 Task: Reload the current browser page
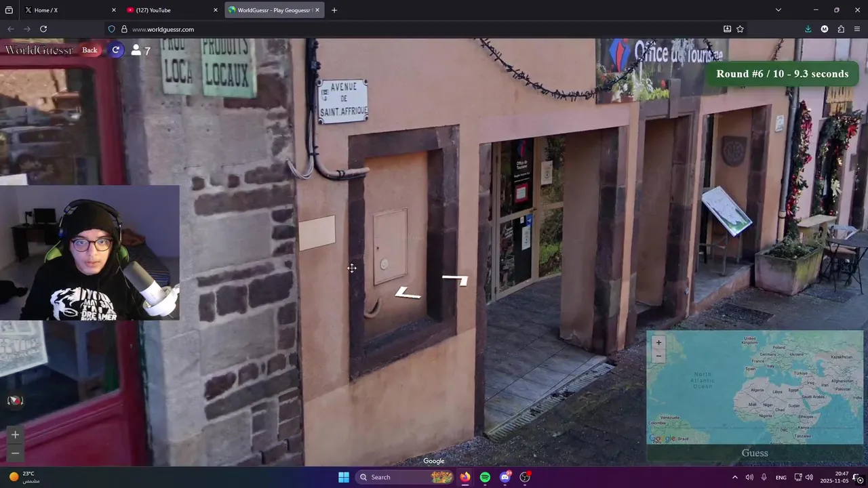pos(43,29)
